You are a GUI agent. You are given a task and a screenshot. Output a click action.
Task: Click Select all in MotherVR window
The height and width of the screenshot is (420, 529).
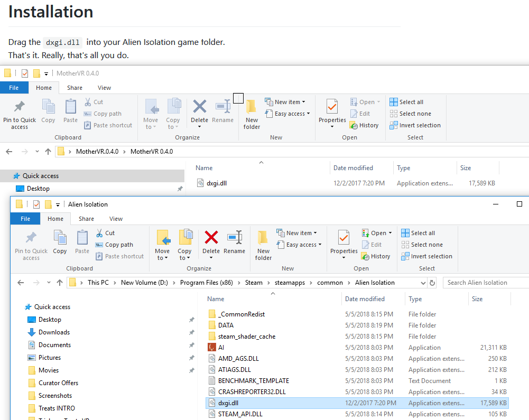(406, 102)
